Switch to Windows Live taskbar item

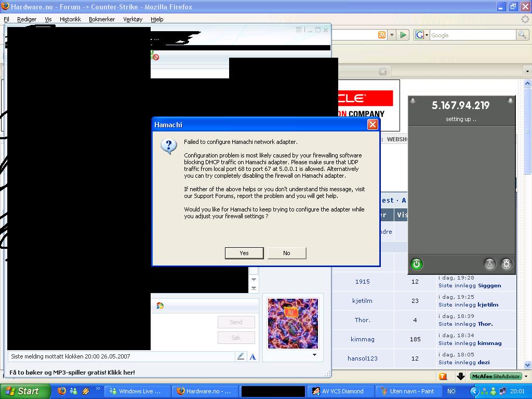(x=137, y=391)
